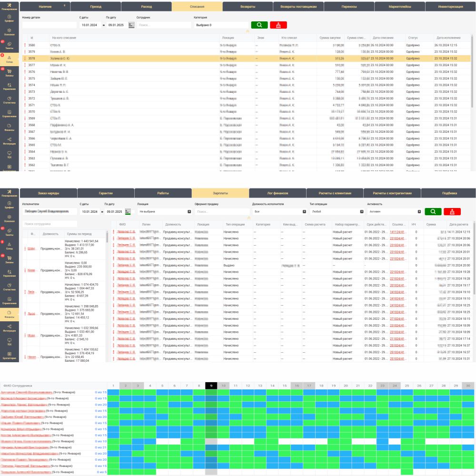The width and height of the screenshot is (476, 476).
Task: Click the "0 из 21" shift count link
Action: [x=100, y=447]
